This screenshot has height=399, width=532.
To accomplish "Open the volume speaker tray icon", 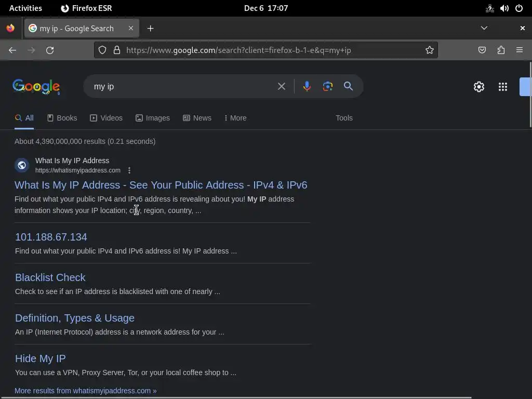I will coord(504,8).
